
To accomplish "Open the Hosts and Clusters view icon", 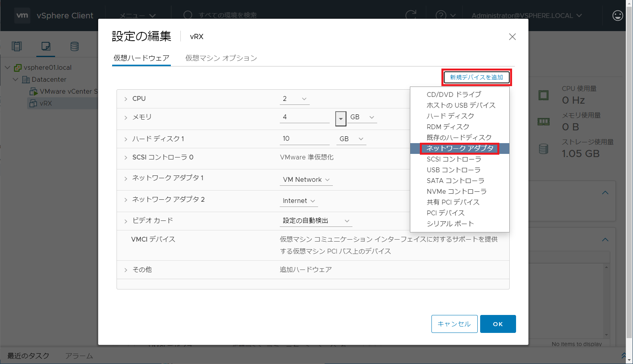I will (17, 46).
